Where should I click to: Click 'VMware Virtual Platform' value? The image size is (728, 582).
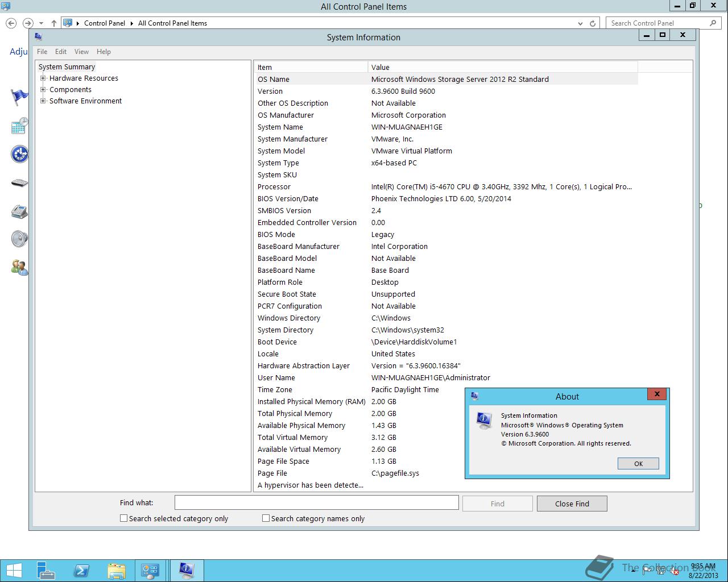pos(412,151)
